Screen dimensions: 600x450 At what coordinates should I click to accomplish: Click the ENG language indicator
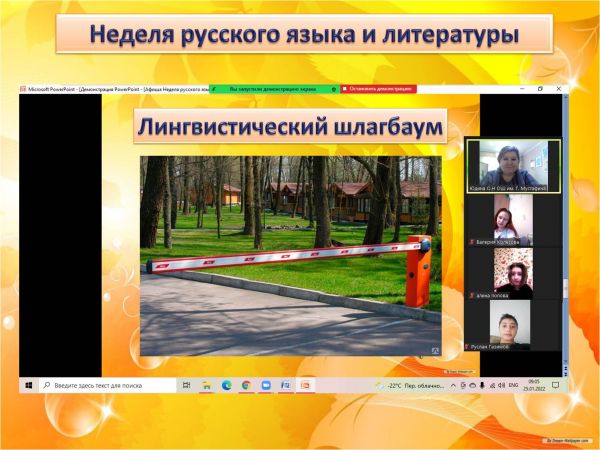pos(513,384)
